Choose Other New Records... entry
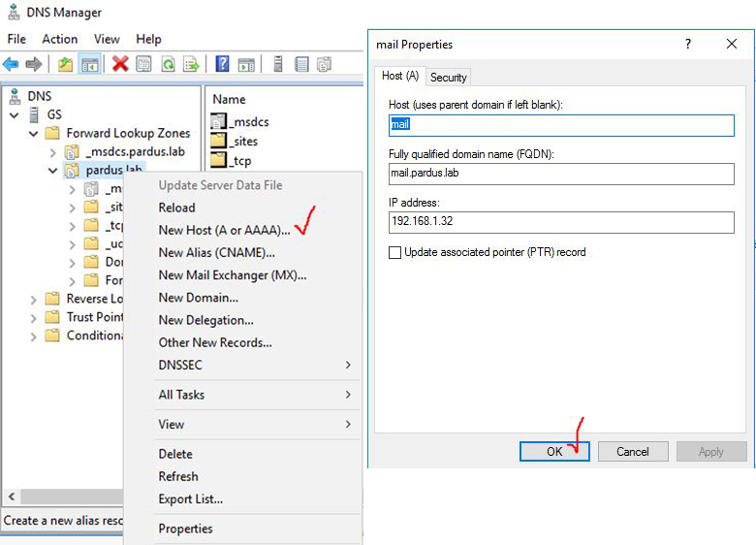The image size is (756, 545). pyautogui.click(x=215, y=343)
